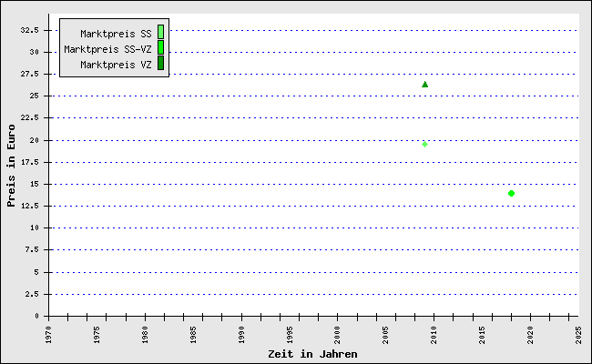Image resolution: width=592 pixels, height=364 pixels.
Task: Click the y-axis value 20
Action: pos(34,140)
